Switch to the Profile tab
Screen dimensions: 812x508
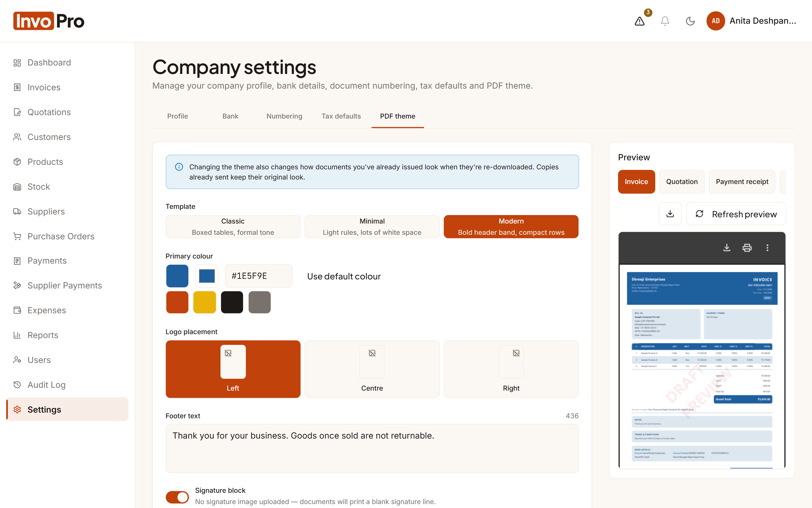point(178,116)
